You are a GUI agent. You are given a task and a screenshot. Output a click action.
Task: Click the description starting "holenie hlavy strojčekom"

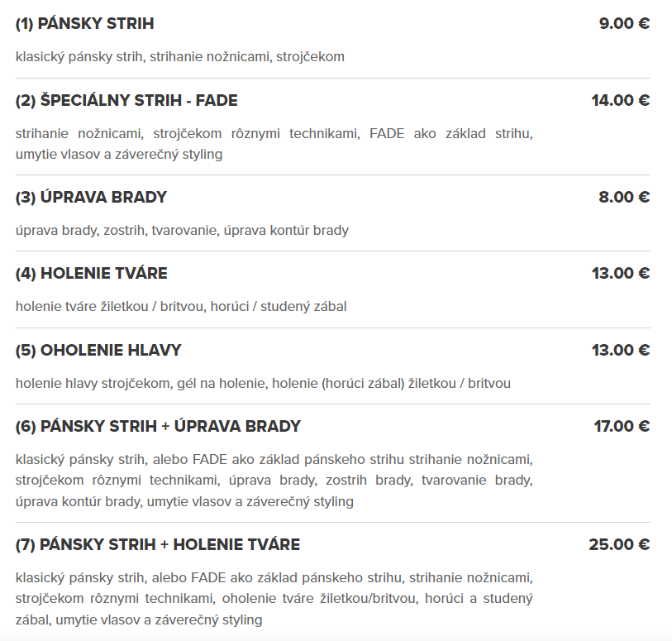263,384
